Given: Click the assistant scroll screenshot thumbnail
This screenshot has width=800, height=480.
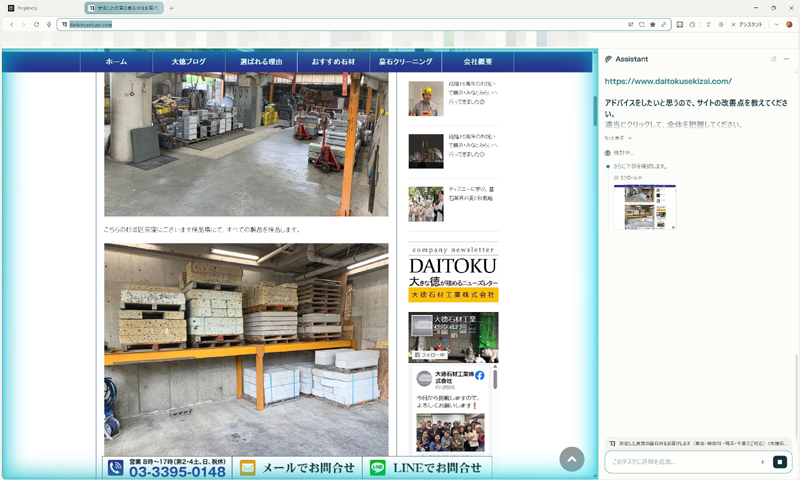Looking at the screenshot, I should [645, 207].
